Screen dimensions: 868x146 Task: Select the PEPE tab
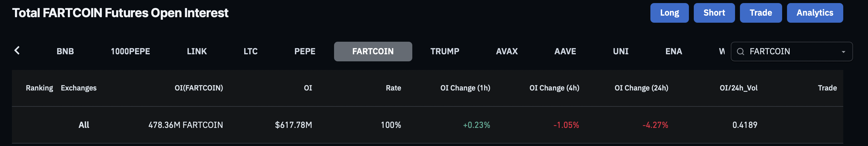point(305,51)
